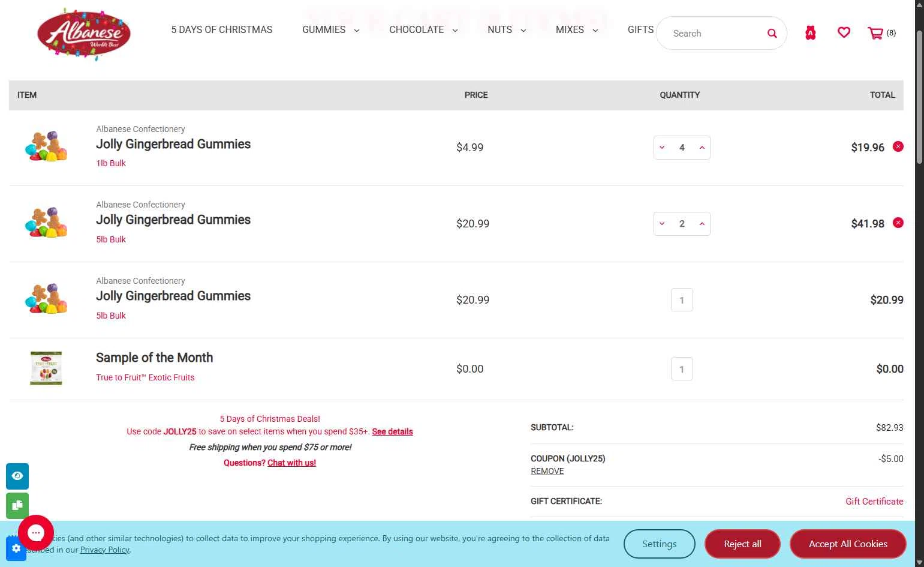924x567 pixels.
Task: Open the Mixes menu item
Action: (x=570, y=30)
